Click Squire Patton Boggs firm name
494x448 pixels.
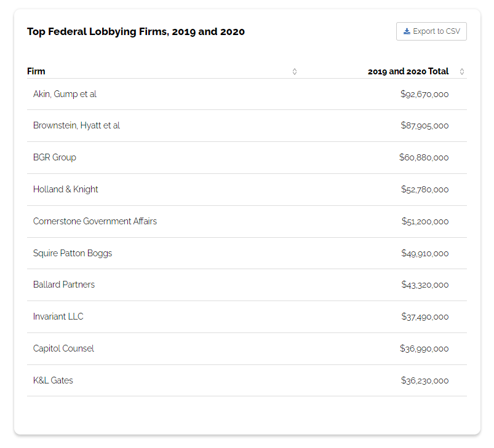pyautogui.click(x=73, y=253)
